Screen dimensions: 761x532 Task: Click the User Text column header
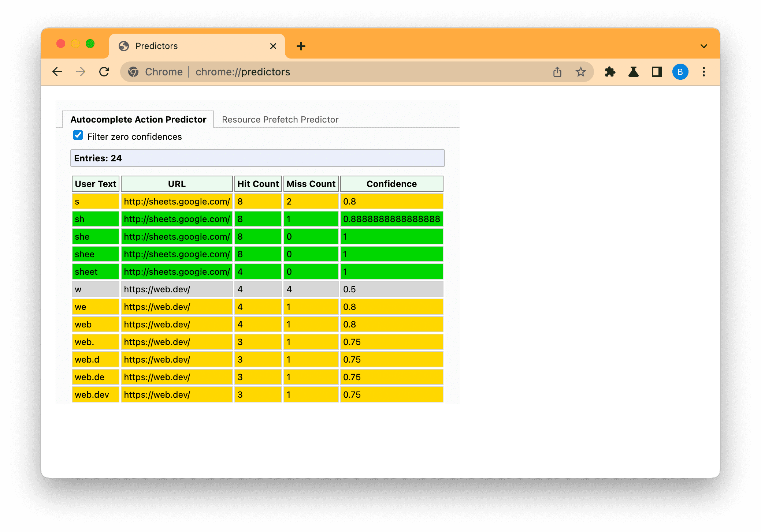(x=95, y=184)
